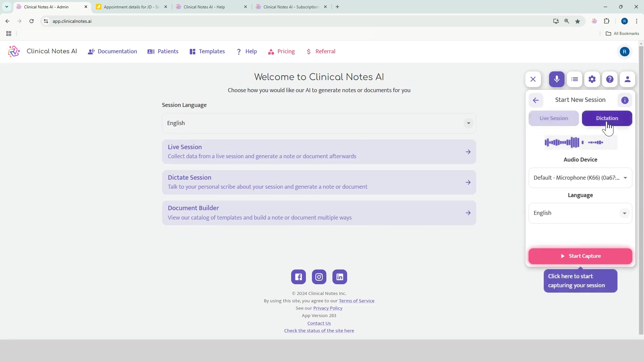Switch to Clinical Notes AI - Subscription tab
This screenshot has height=362, width=644.
[291, 7]
